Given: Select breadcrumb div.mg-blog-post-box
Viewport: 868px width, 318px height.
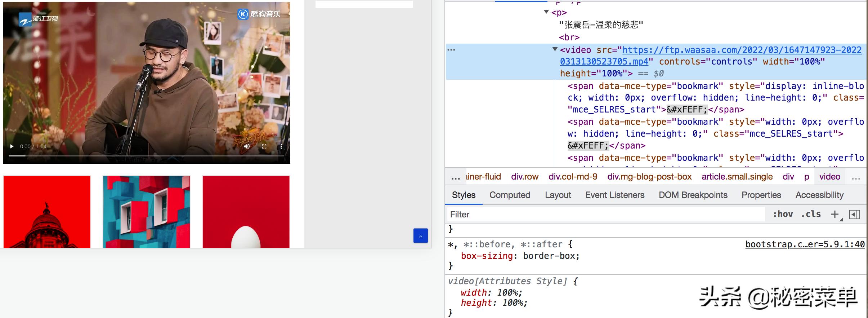Looking at the screenshot, I should point(649,177).
